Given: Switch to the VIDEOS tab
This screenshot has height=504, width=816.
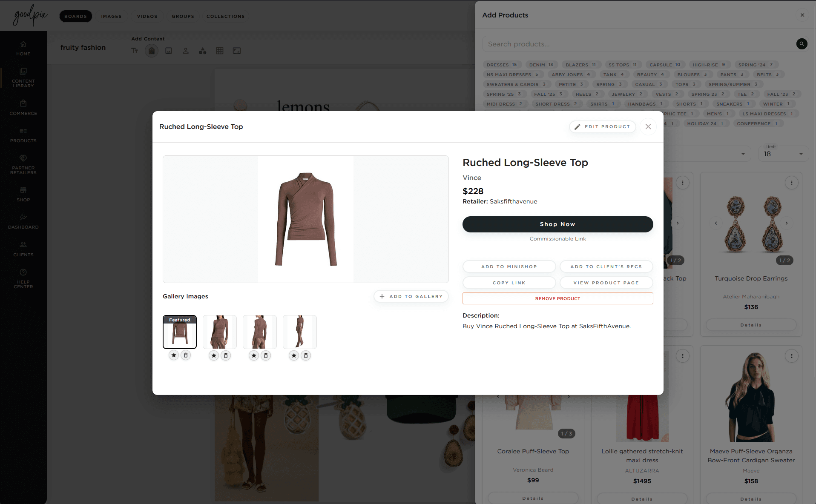Looking at the screenshot, I should (147, 16).
